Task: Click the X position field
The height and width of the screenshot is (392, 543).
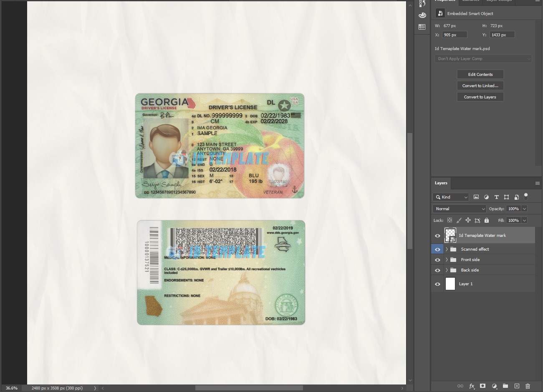Action: click(455, 35)
